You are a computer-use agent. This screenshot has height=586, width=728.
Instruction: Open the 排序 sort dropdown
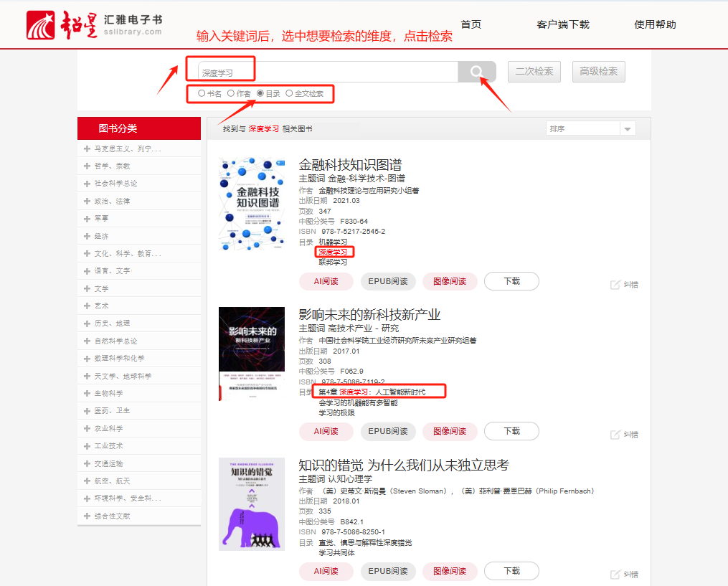point(591,128)
